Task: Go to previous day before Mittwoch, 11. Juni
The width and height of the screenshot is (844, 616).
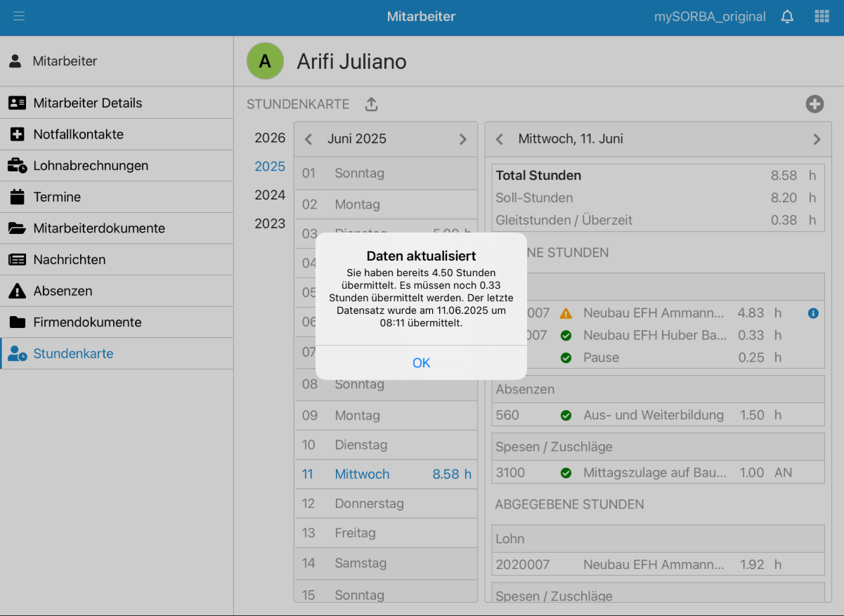Action: (500, 139)
